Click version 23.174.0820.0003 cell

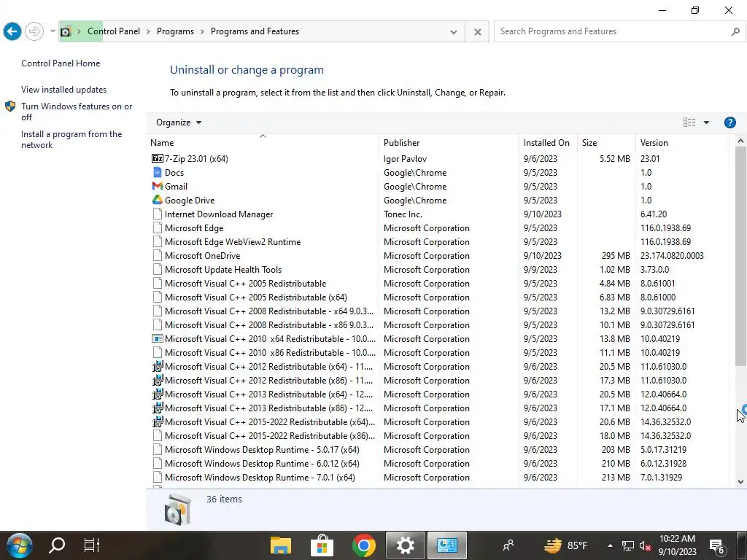pyautogui.click(x=672, y=256)
